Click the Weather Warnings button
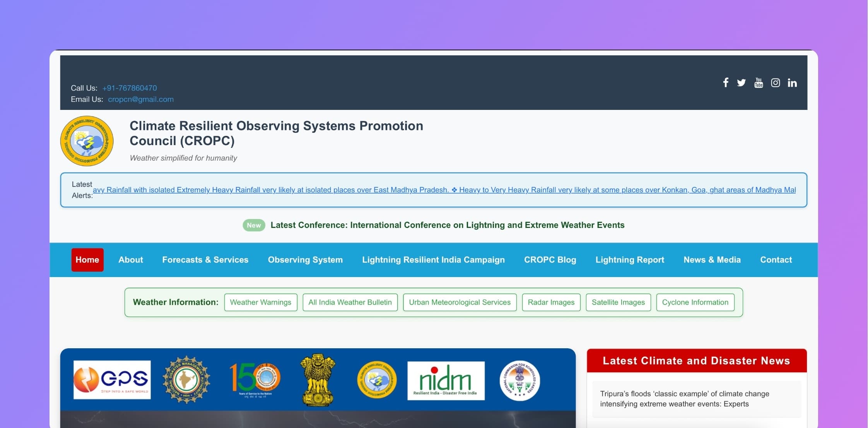This screenshot has width=868, height=428. 260,302
